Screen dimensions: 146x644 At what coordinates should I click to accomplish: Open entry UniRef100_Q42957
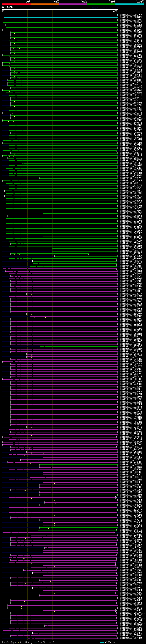tap(131, 256)
